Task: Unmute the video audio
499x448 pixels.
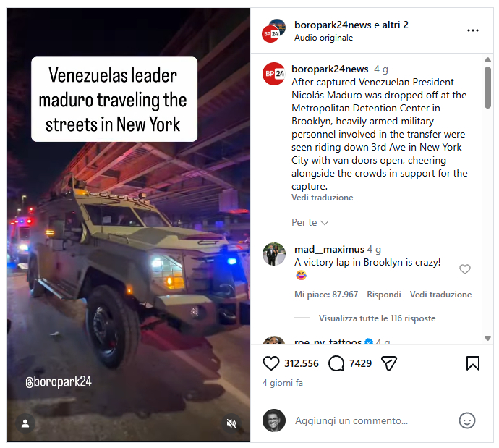Action: pos(231,423)
